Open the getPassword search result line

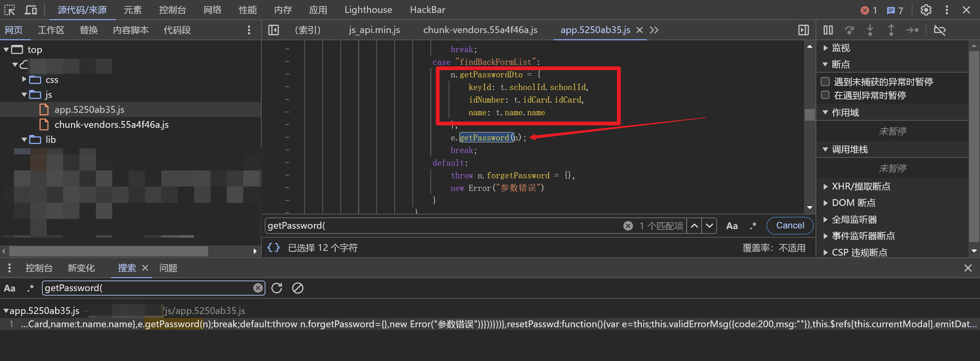[490, 324]
